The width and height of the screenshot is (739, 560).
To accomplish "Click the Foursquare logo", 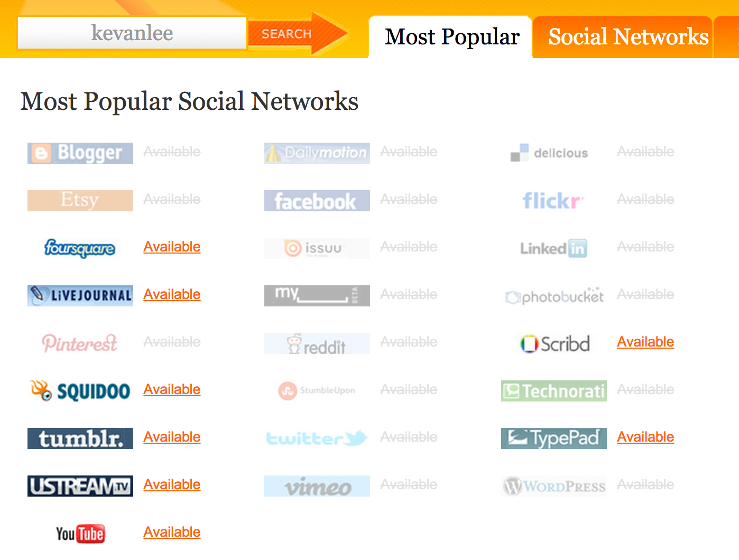I will click(x=80, y=248).
